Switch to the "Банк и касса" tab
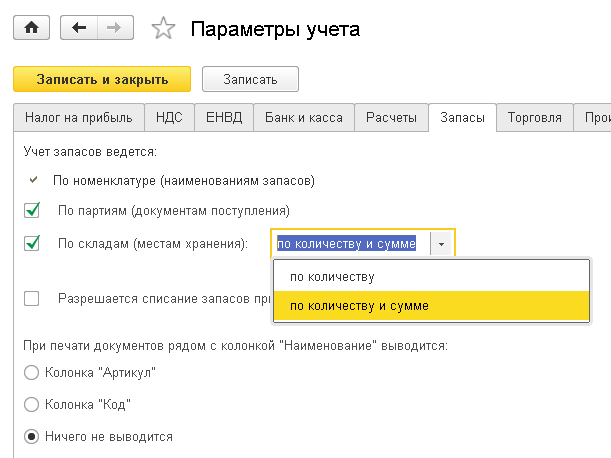This screenshot has height=458, width=611. (x=304, y=117)
